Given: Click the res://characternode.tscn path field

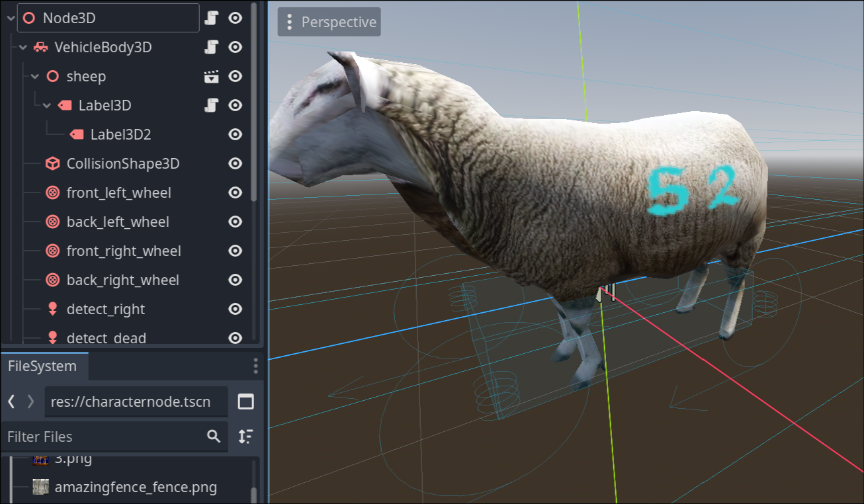Looking at the screenshot, I should coord(136,401).
